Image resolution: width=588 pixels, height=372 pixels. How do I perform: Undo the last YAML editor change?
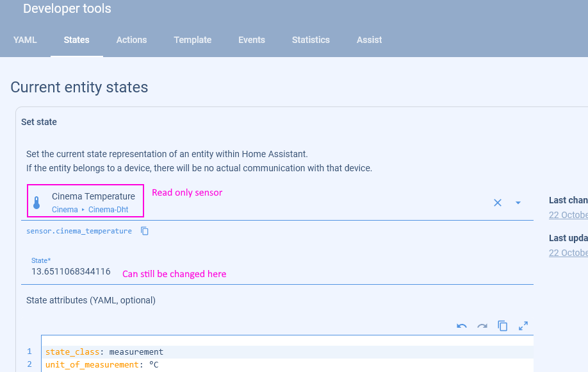coord(462,326)
